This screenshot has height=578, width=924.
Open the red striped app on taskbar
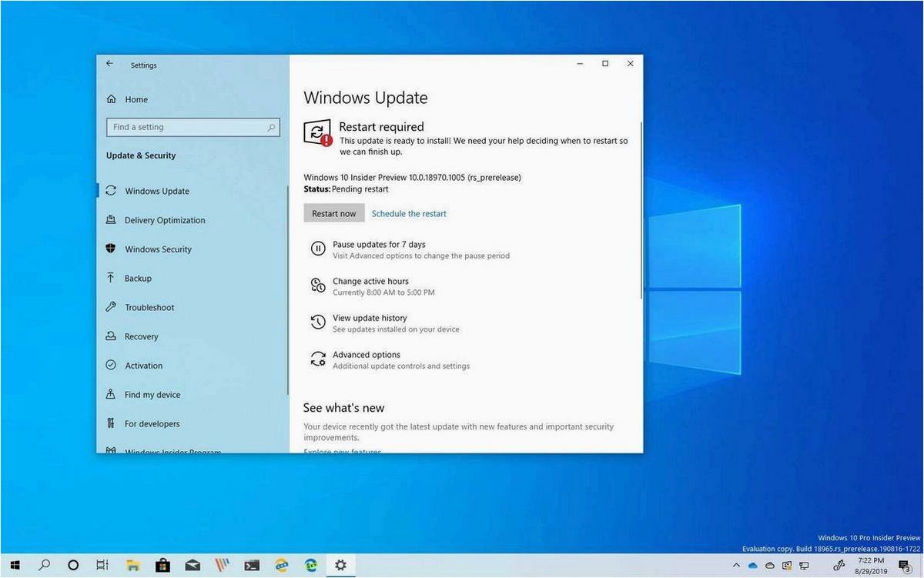[x=222, y=565]
